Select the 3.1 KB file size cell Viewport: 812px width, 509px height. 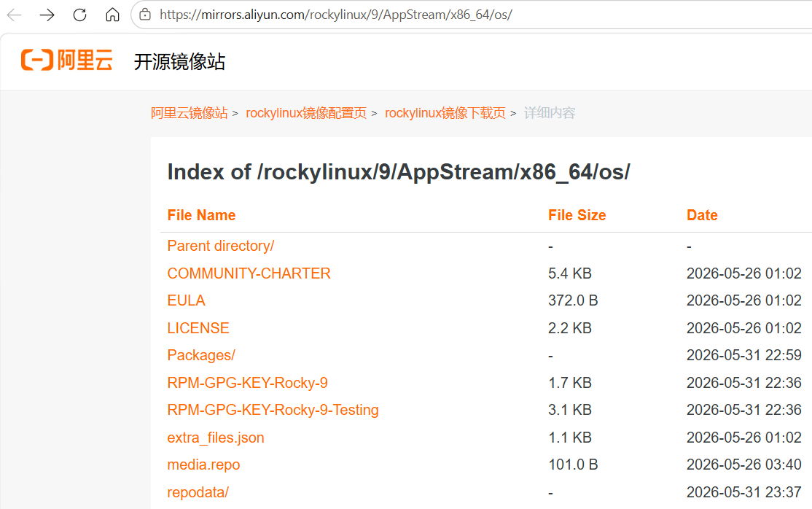pyautogui.click(x=570, y=410)
